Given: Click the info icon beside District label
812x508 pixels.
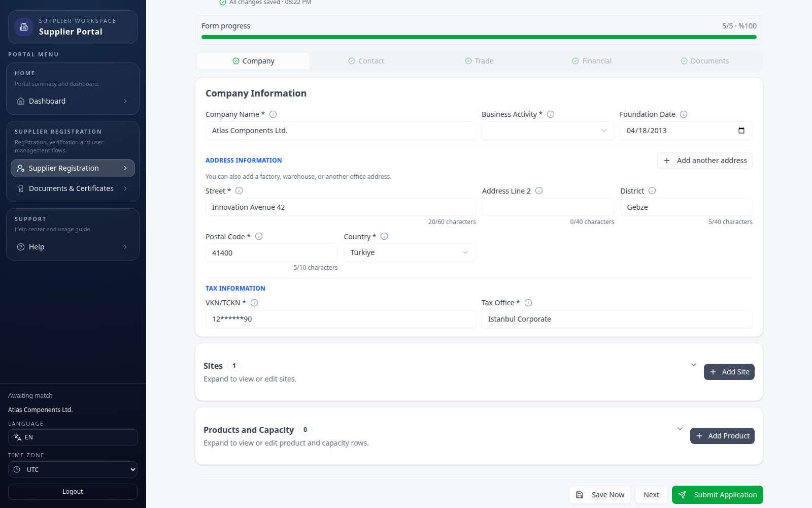Looking at the screenshot, I should [652, 190].
